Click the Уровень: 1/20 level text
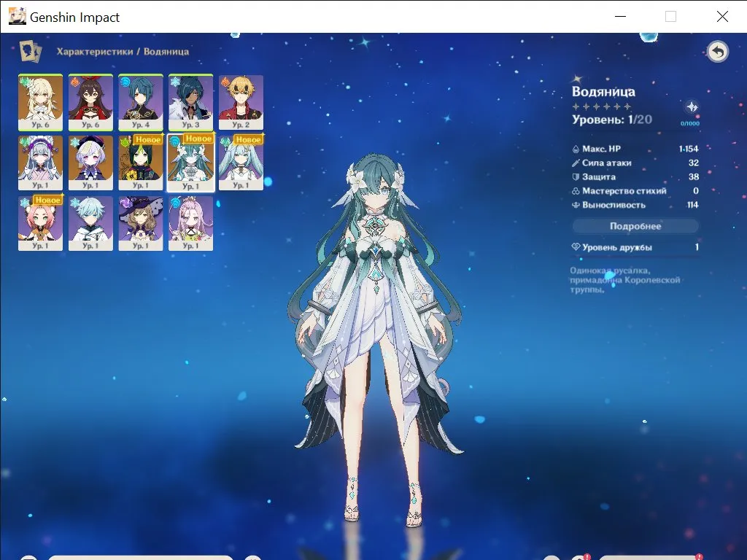Screen dimensions: 747x560 pos(612,120)
